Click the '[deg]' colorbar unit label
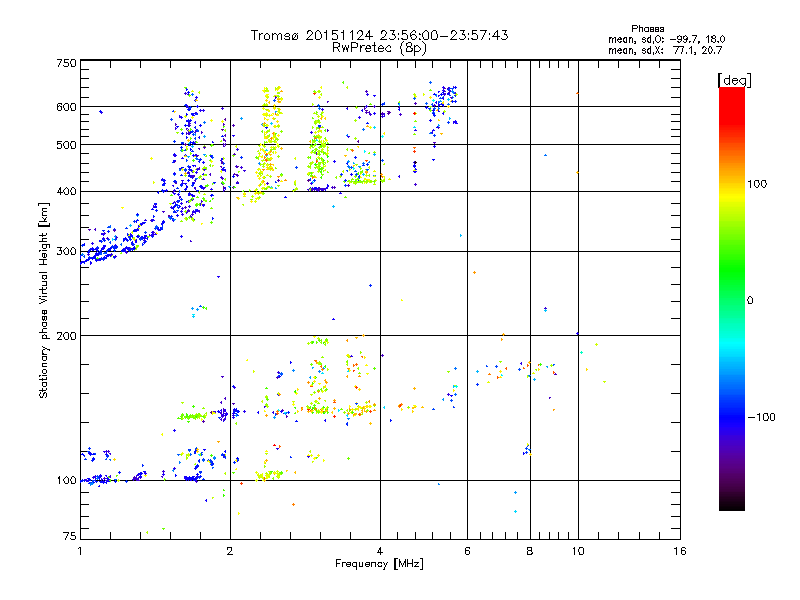This screenshot has height=600, width=800. (734, 80)
